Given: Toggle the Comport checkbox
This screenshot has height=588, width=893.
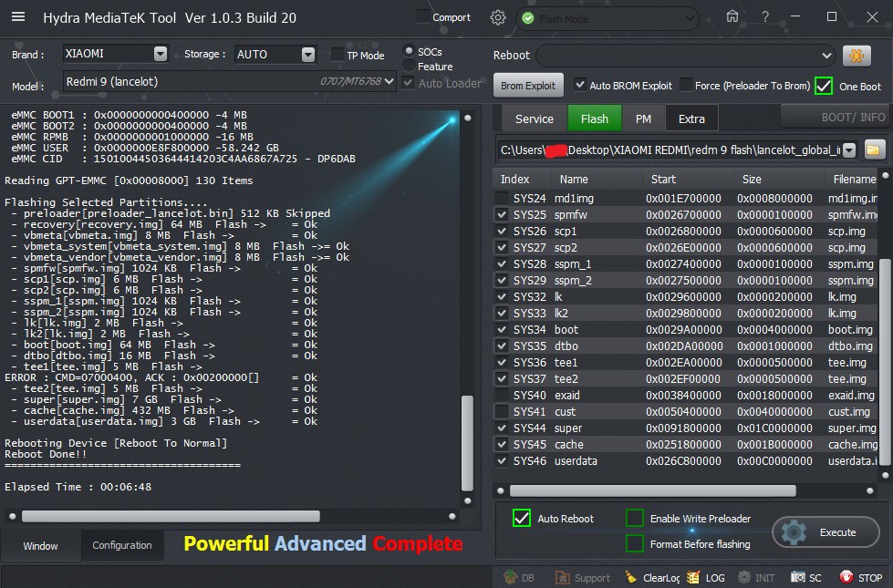Looking at the screenshot, I should [x=423, y=16].
